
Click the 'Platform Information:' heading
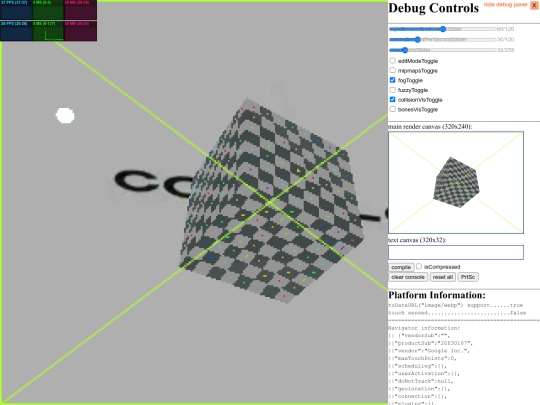click(437, 295)
